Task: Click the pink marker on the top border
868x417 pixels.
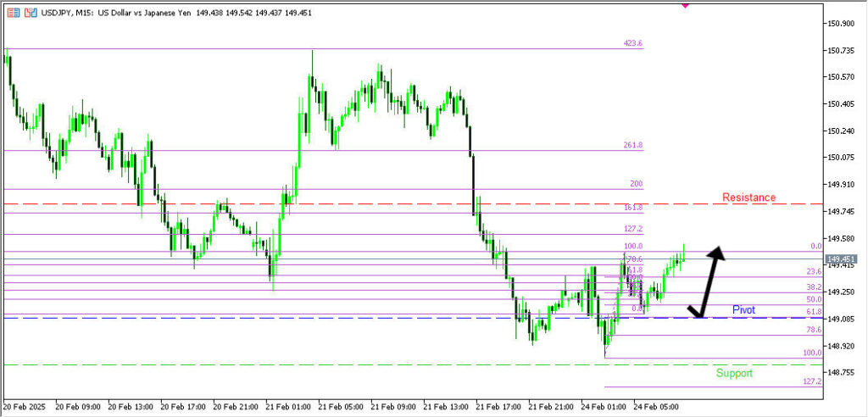Action: 685,4
